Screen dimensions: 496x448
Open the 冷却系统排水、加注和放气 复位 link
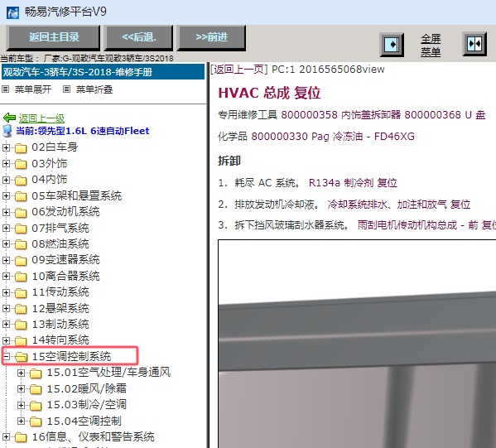(399, 205)
